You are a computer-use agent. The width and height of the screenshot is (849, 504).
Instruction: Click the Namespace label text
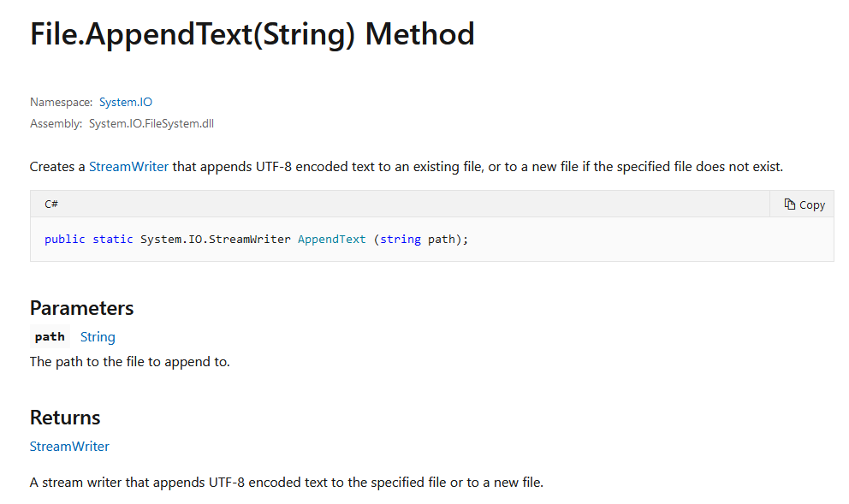[x=61, y=102]
